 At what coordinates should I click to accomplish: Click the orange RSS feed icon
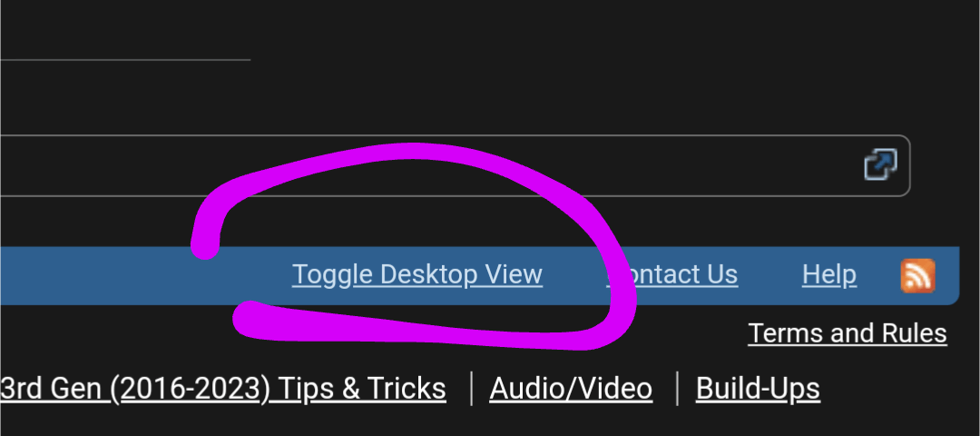point(917,275)
